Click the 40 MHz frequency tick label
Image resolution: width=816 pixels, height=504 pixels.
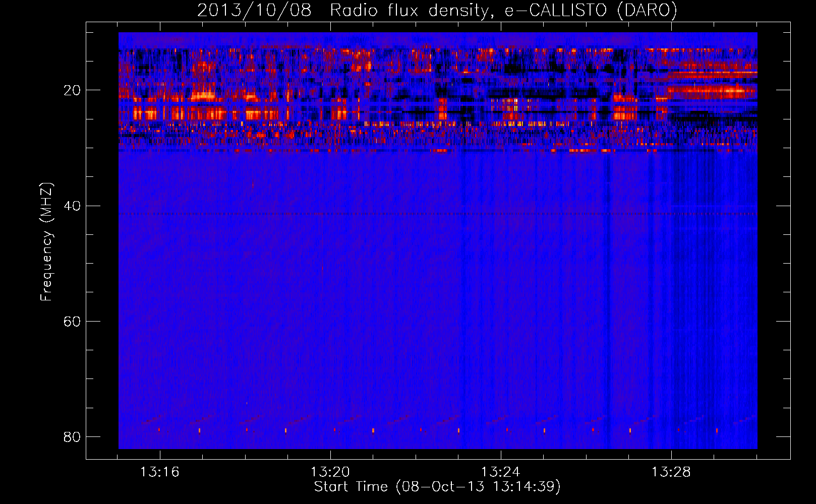tap(72, 206)
